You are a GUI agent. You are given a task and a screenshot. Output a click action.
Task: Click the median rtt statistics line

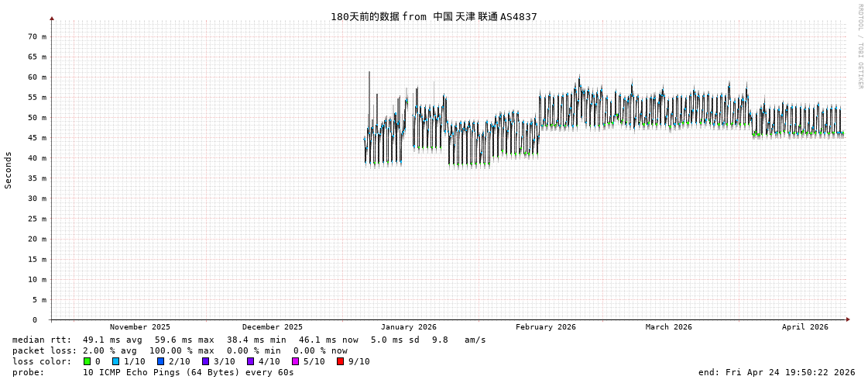(249, 340)
